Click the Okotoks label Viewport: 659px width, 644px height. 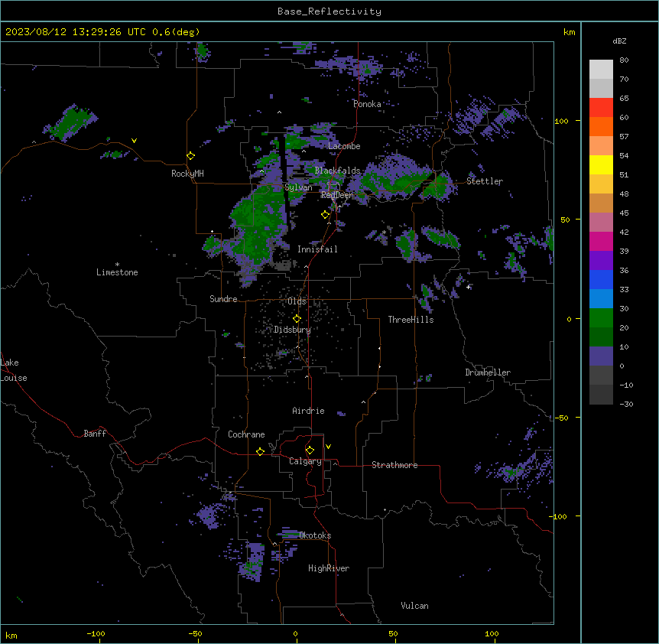point(315,535)
